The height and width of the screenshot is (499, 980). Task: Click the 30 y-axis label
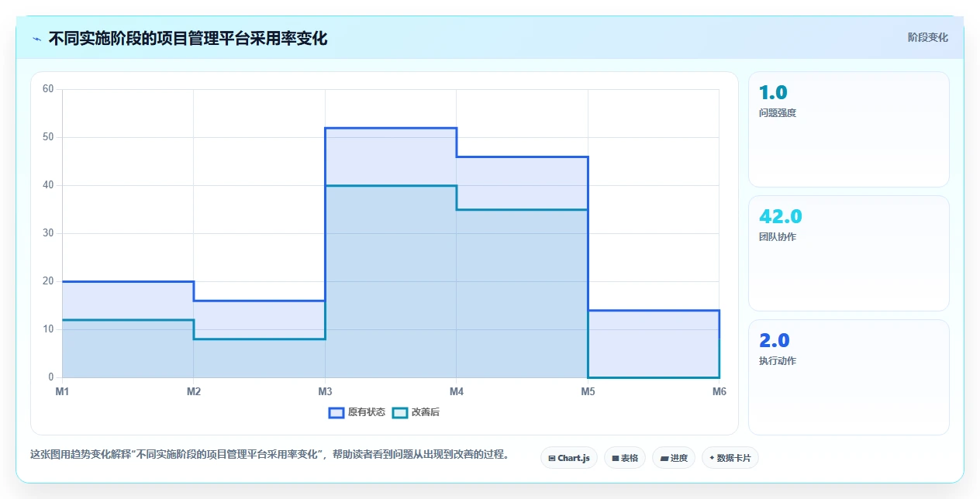pyautogui.click(x=48, y=233)
